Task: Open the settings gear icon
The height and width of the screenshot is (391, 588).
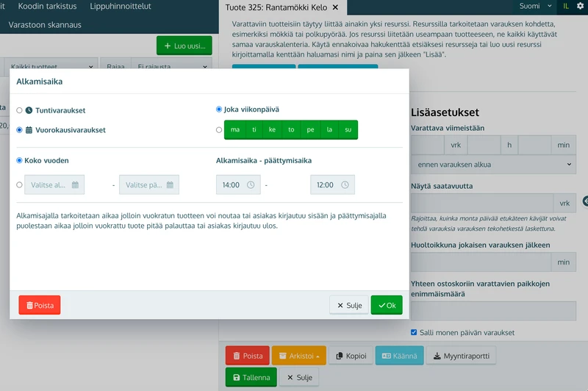Action: 580,6
